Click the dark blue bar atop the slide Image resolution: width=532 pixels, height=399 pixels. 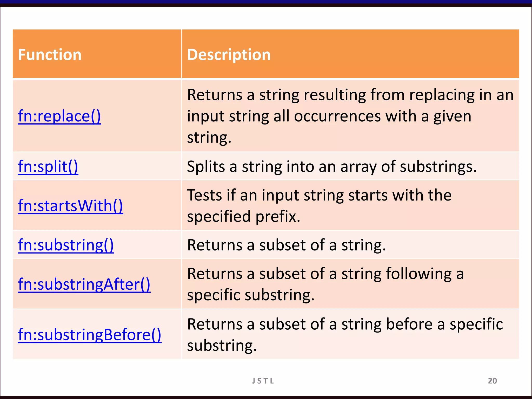266,2
